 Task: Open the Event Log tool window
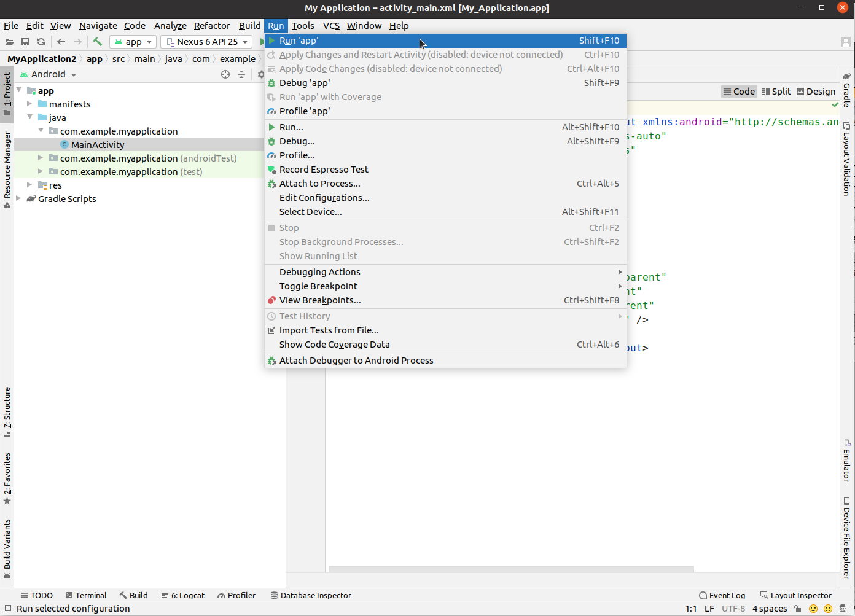(722, 595)
